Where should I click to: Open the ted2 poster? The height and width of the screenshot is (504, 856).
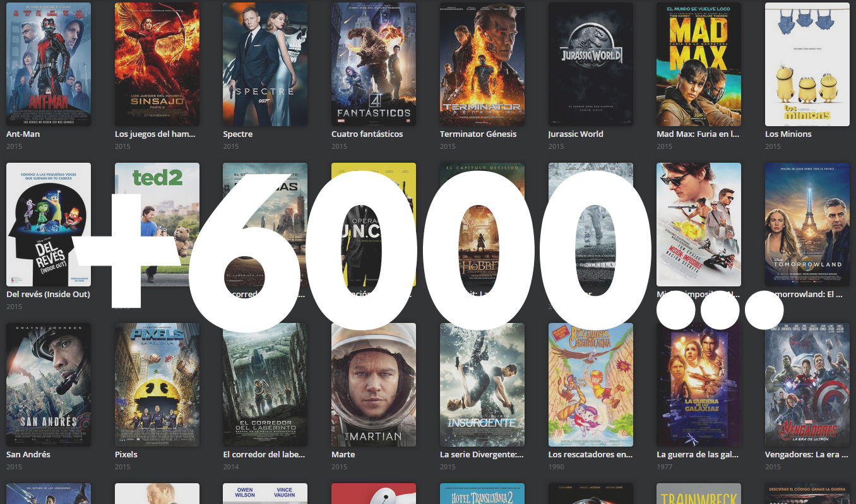[x=157, y=225]
